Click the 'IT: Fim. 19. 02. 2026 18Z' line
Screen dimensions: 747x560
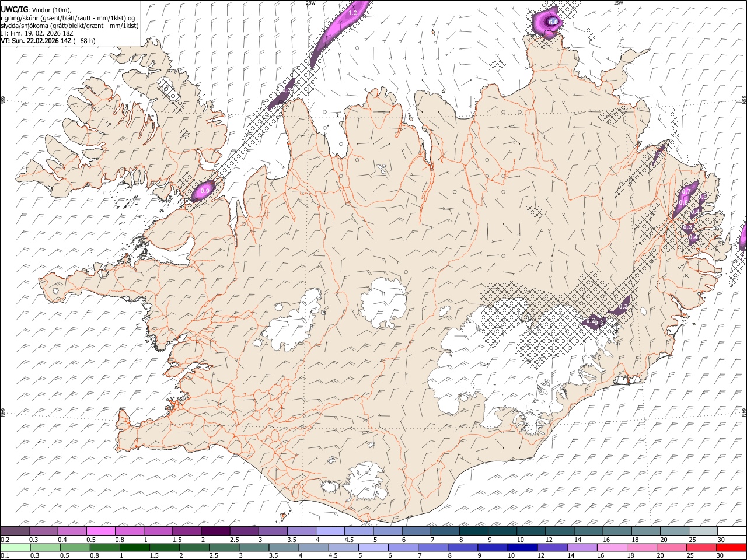[36, 33]
